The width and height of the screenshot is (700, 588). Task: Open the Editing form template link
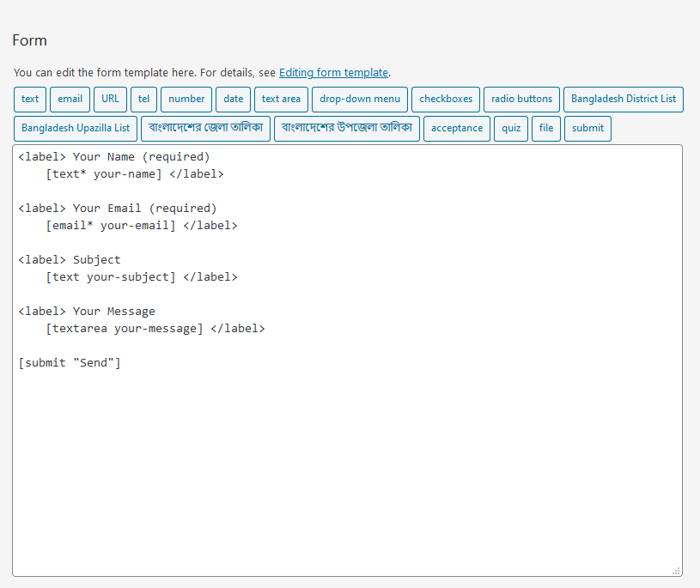click(x=333, y=73)
